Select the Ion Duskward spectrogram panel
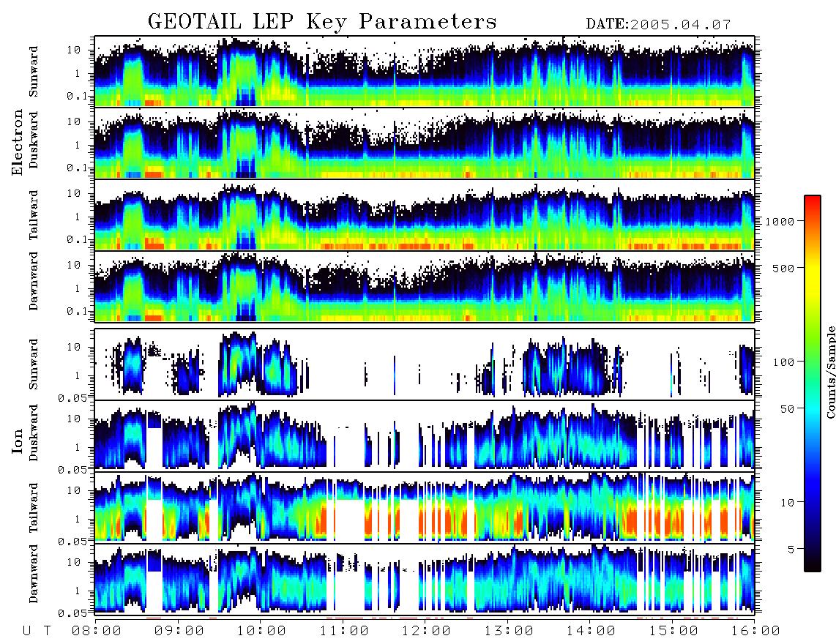Screen dimensions: 836x644 pos(425,435)
